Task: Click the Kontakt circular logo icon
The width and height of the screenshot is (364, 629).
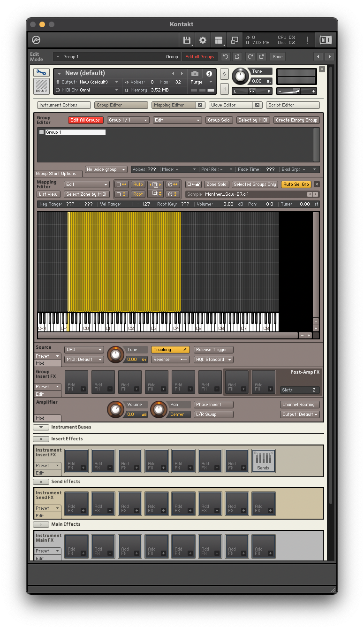Action: pos(36,40)
